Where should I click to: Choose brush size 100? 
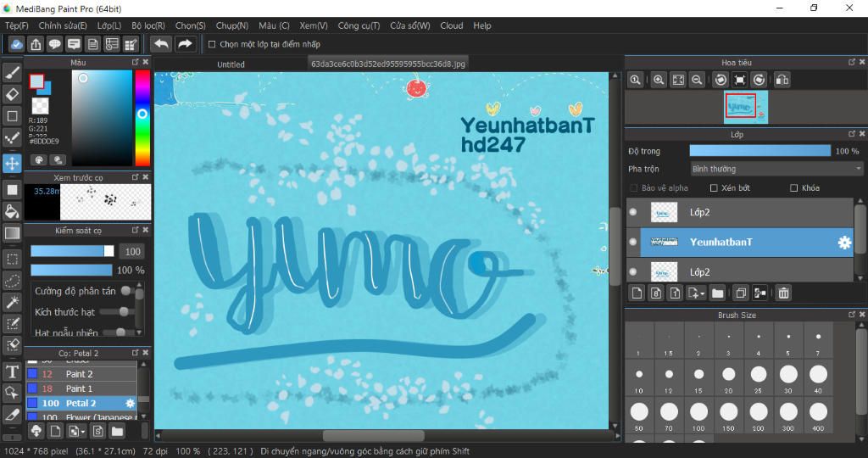pos(698,416)
